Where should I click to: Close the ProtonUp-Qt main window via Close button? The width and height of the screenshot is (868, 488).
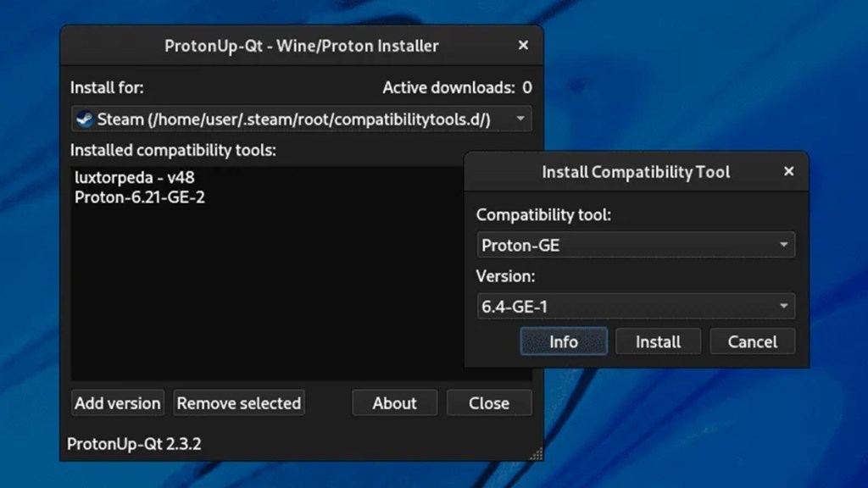(x=489, y=403)
